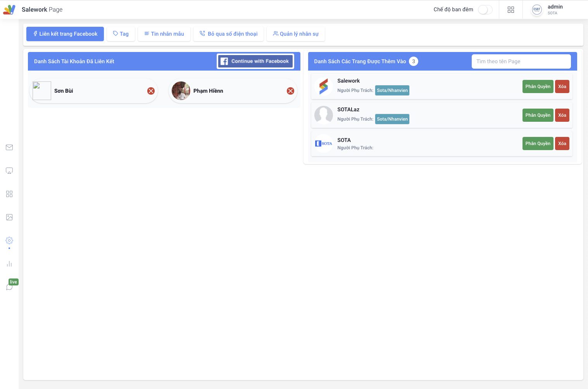Screen dimensions: 588x389
Task: Click the Salework Page title
Action: [42, 9]
